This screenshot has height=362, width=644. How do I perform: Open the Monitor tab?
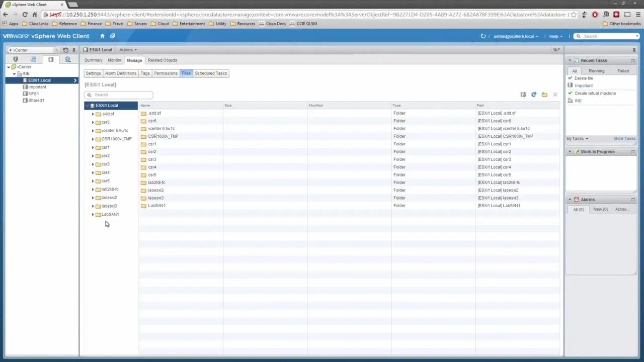pyautogui.click(x=114, y=60)
